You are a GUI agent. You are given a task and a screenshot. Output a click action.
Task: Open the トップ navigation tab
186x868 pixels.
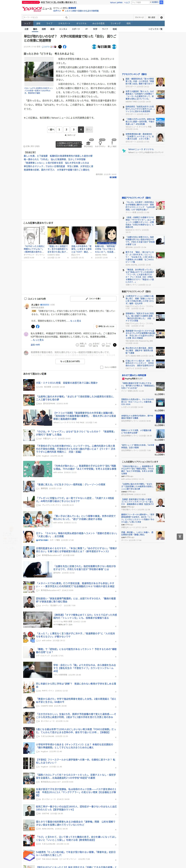pyautogui.click(x=27, y=24)
